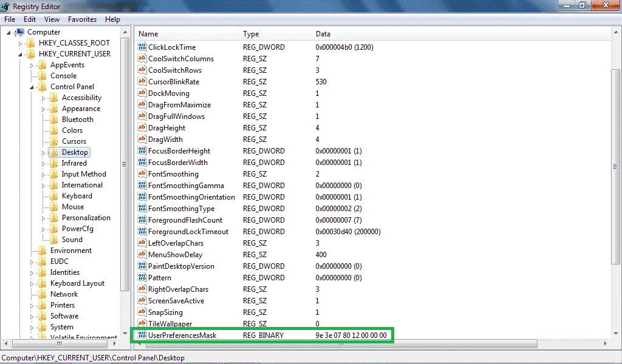The width and height of the screenshot is (622, 364).
Task: Click the HKEY_CLASSES_ROOT folder icon
Action: pyautogui.click(x=30, y=43)
